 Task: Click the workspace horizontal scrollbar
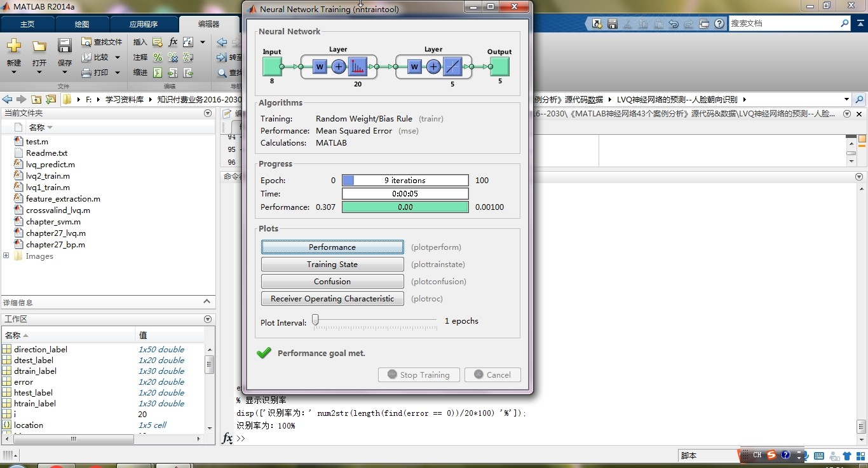click(x=73, y=439)
